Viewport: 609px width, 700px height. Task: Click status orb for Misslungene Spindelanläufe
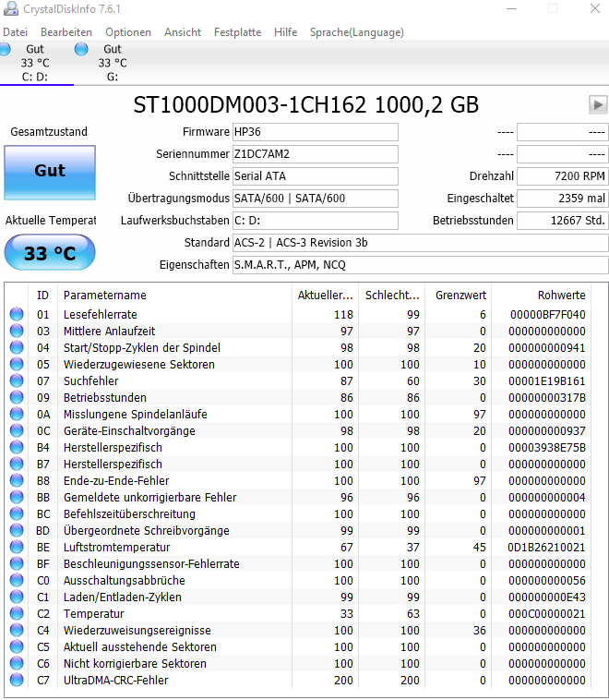tap(17, 414)
